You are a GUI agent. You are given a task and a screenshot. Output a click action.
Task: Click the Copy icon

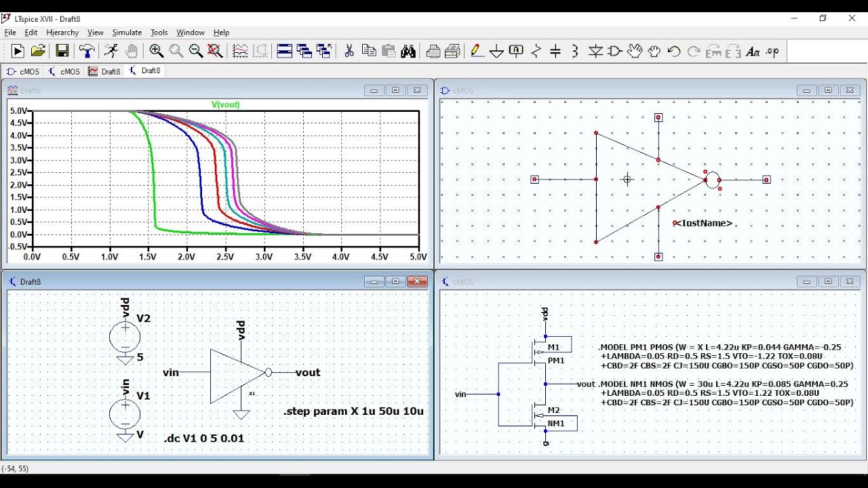click(369, 51)
